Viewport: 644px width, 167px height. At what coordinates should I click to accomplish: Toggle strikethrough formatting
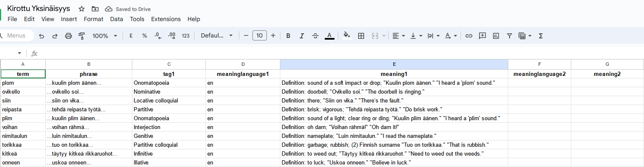click(315, 36)
